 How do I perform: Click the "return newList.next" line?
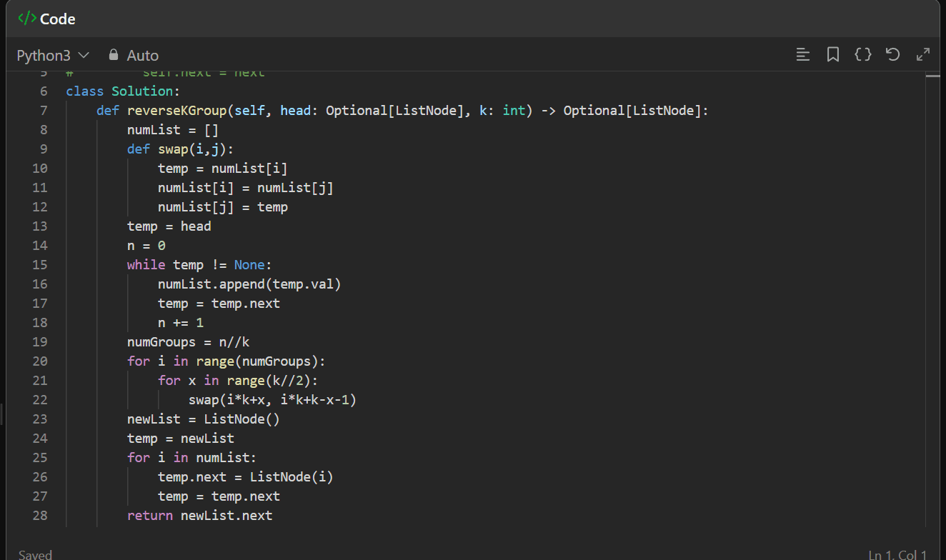[200, 515]
